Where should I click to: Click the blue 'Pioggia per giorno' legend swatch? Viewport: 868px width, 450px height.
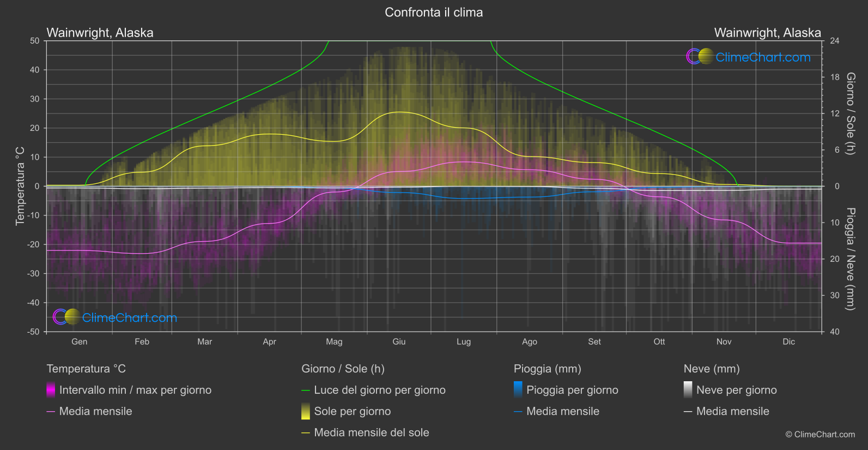(518, 390)
